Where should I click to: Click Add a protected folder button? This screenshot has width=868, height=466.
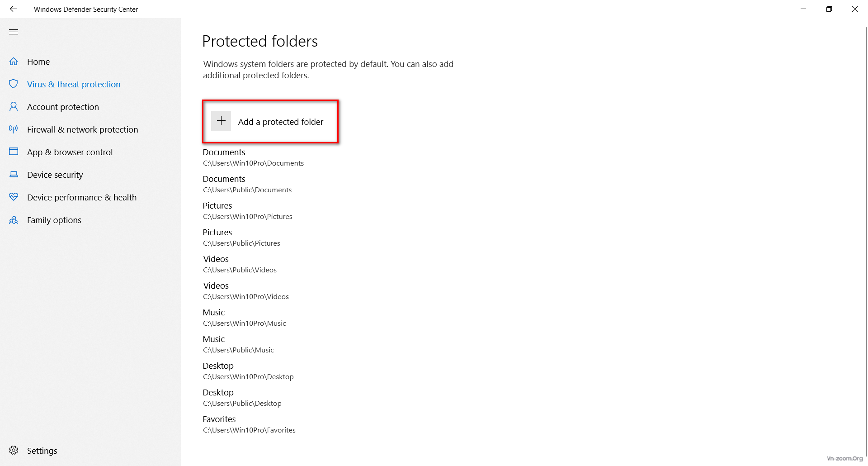(280, 122)
